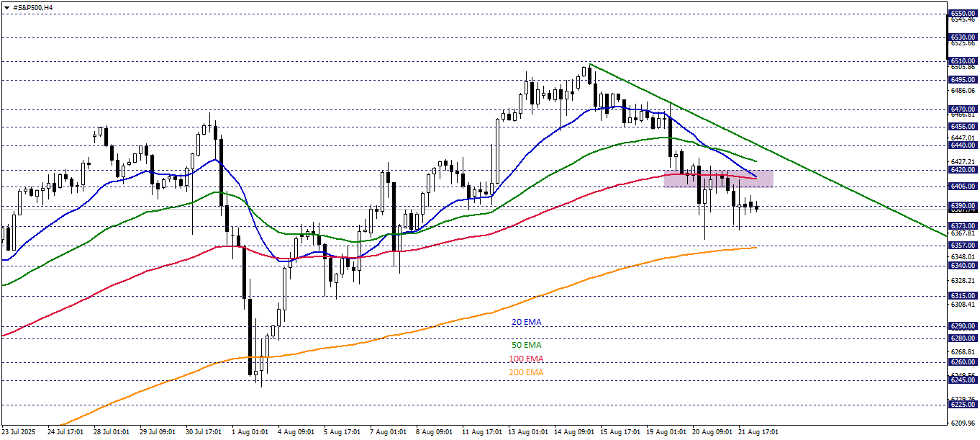The width and height of the screenshot is (980, 440).
Task: Click the 20 EMA legend label
Action: 527,323
